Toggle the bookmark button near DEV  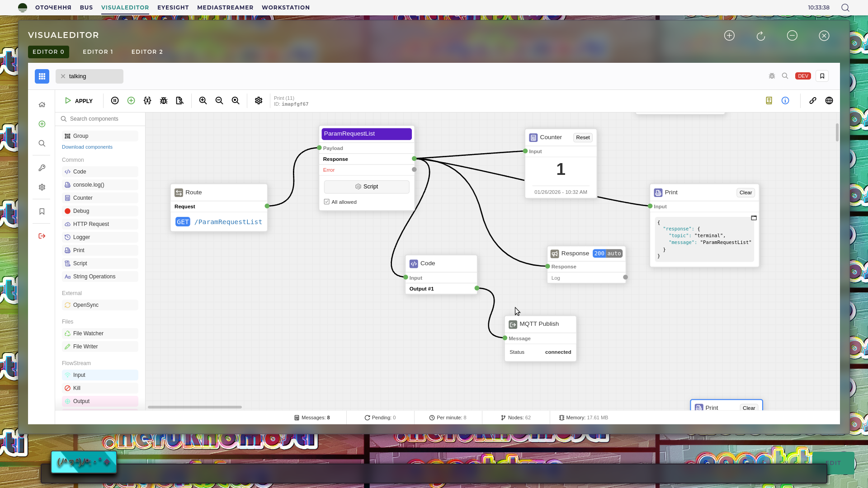click(822, 76)
